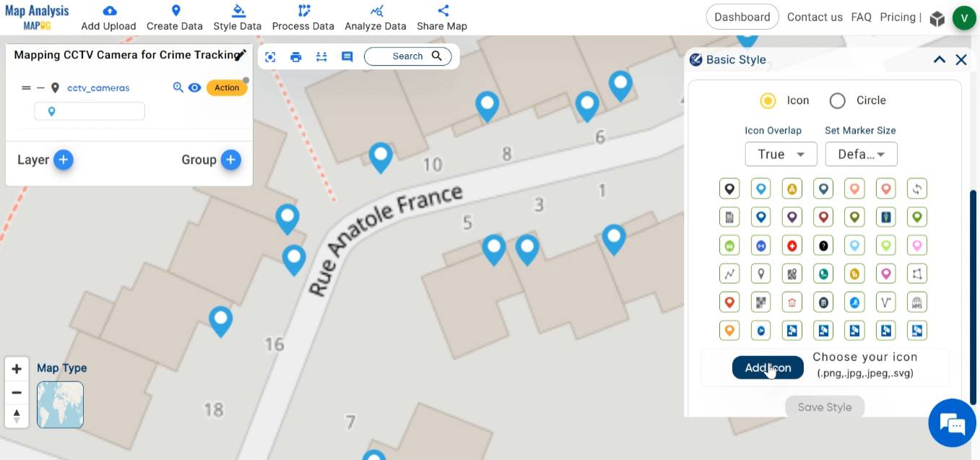This screenshot has height=460, width=980.
Task: Open the Icon Overlap True dropdown
Action: tap(781, 154)
